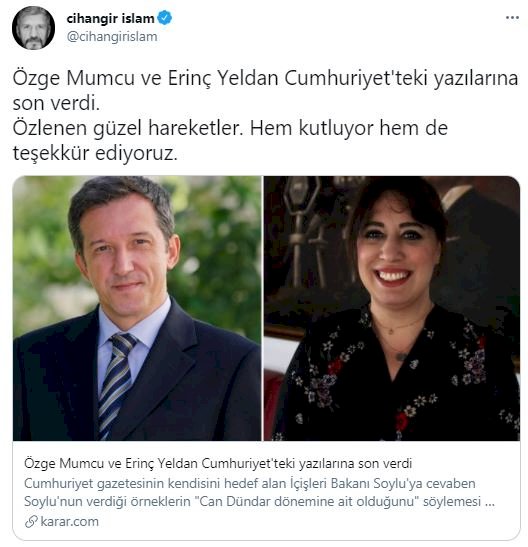Screen dimensions: 528x547
Task: Open the @cihangirislam handle
Action: (112, 36)
